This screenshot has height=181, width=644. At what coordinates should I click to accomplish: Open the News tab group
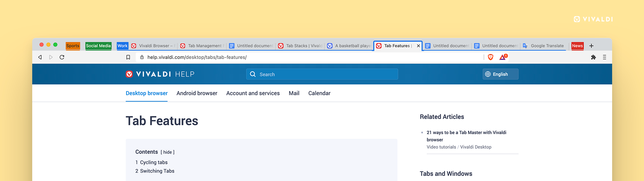[577, 46]
